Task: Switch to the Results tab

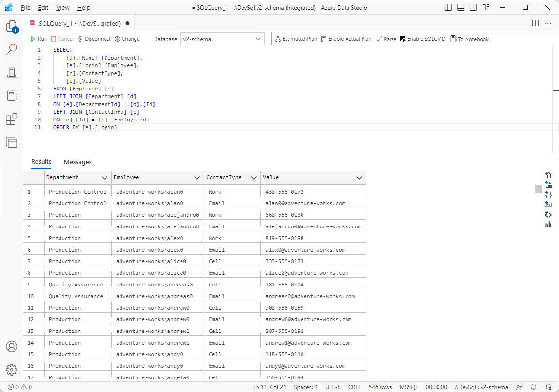Action: pos(41,162)
